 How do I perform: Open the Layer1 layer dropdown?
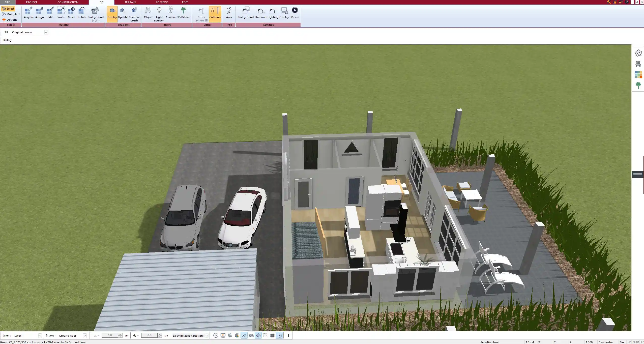[40, 336]
